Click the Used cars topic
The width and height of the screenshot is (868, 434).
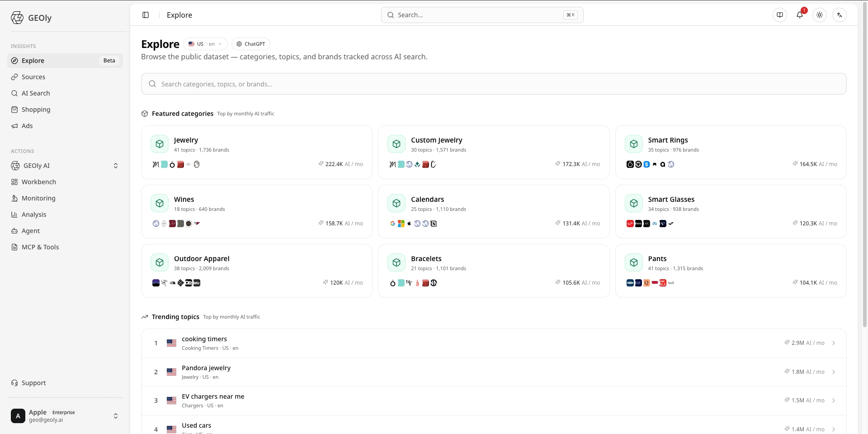coord(196,425)
